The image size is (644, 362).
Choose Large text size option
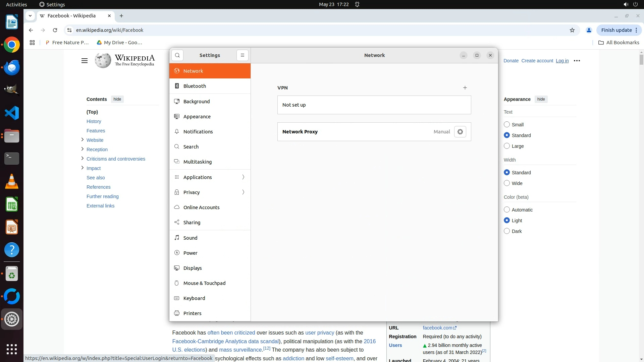point(507,146)
